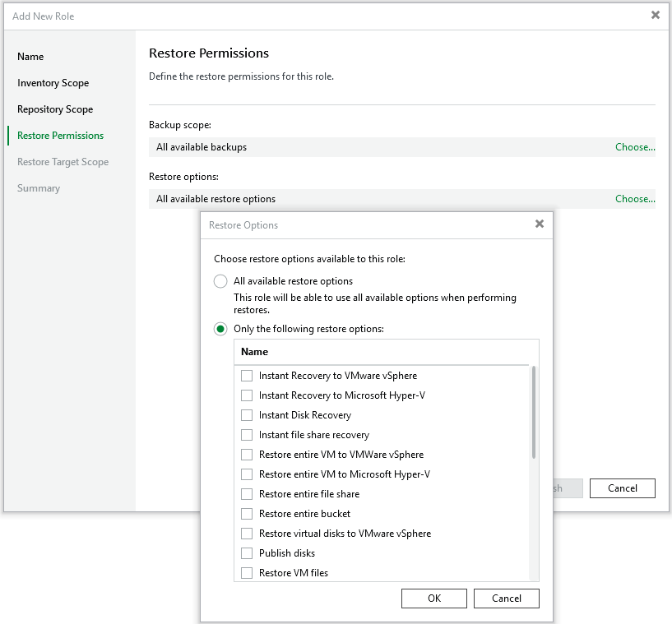Image resolution: width=672 pixels, height=624 pixels.
Task: Select 'All available restore options' radio button
Action: (220, 281)
